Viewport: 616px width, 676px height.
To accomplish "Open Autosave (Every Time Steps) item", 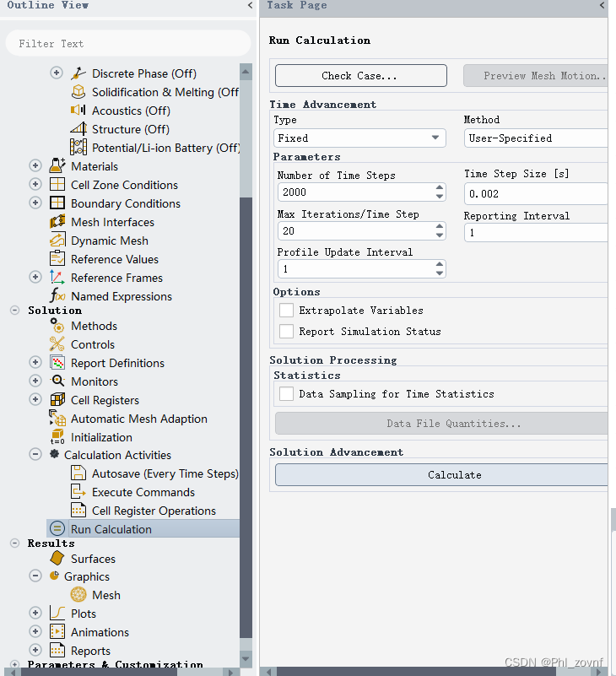I will [165, 473].
